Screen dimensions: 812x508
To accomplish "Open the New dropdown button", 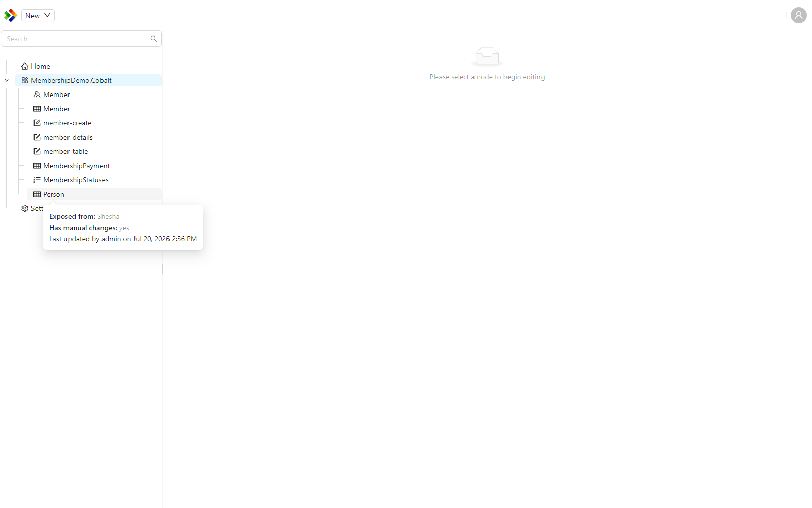I will (x=38, y=15).
